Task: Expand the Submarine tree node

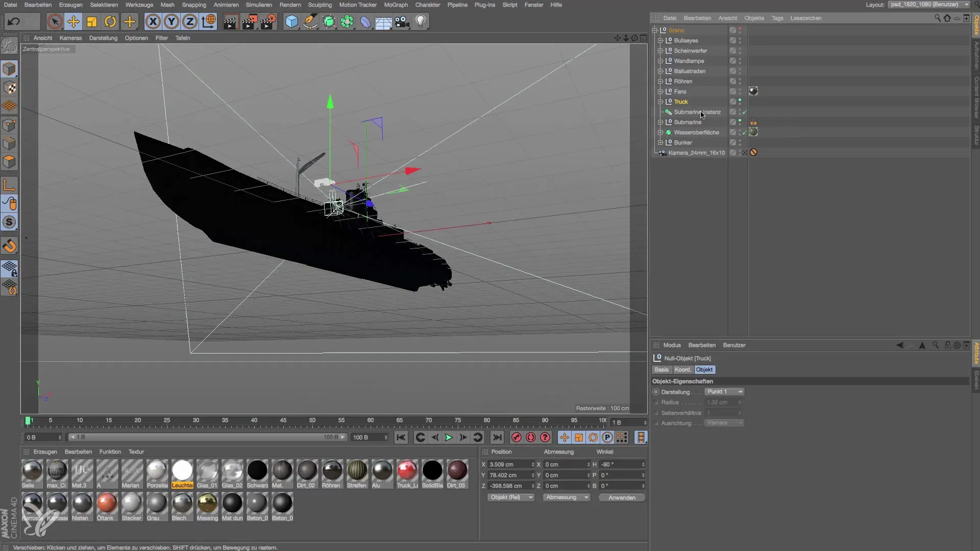Action: [x=660, y=122]
